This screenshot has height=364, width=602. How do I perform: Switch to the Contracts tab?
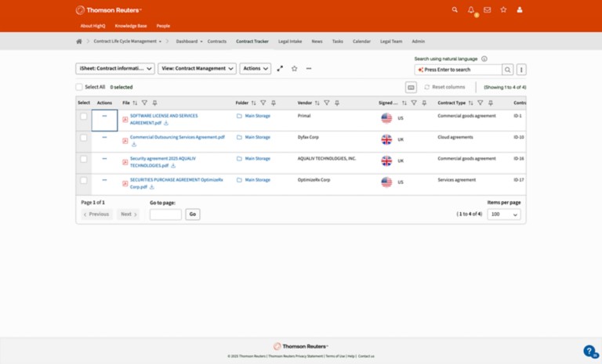click(x=217, y=41)
